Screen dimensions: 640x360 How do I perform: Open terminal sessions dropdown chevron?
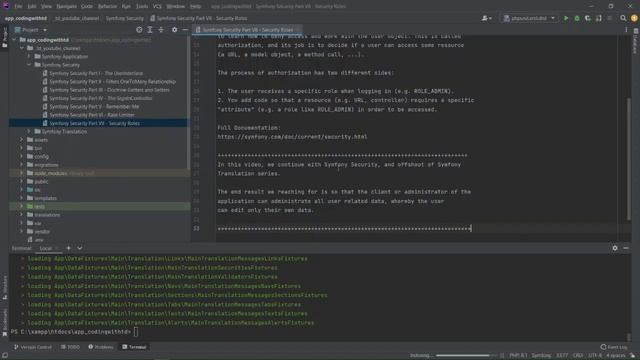[80, 248]
